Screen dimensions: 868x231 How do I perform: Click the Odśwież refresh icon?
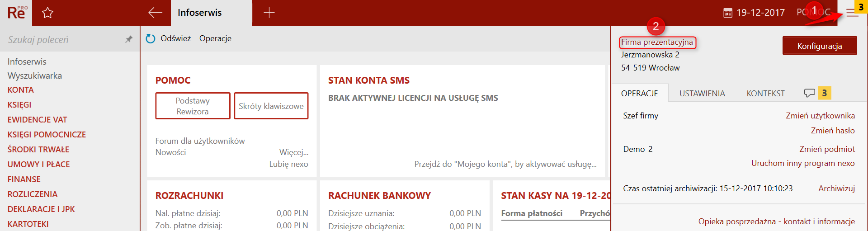pos(151,39)
